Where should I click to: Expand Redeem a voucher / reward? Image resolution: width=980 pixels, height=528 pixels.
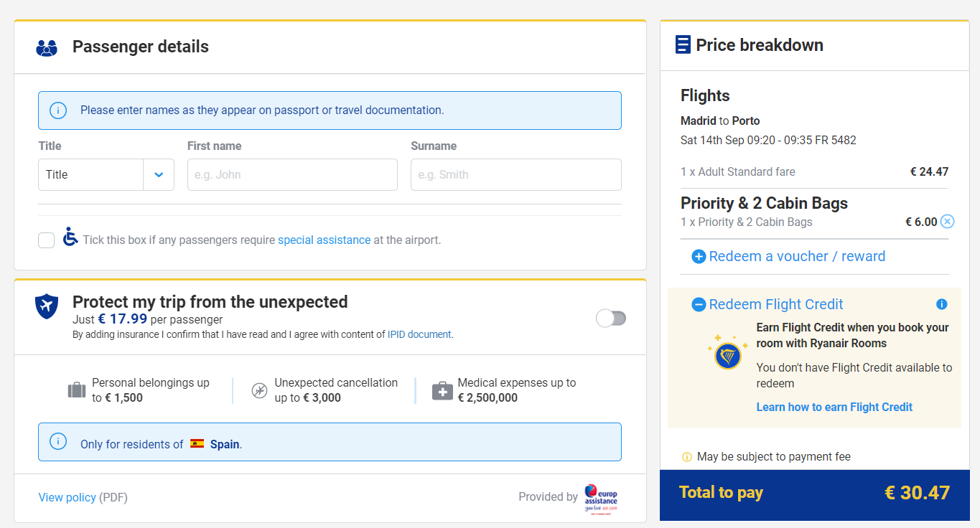788,256
